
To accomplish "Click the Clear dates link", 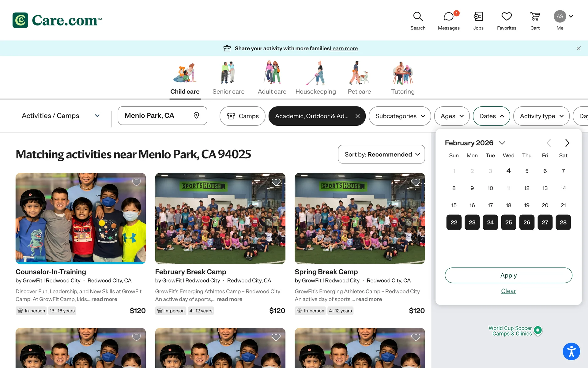I will click(x=508, y=291).
